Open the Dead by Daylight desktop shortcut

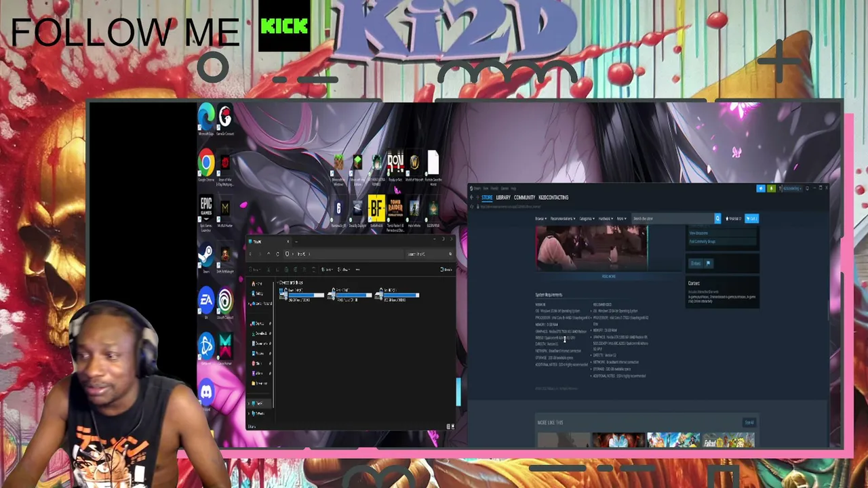[x=357, y=211]
